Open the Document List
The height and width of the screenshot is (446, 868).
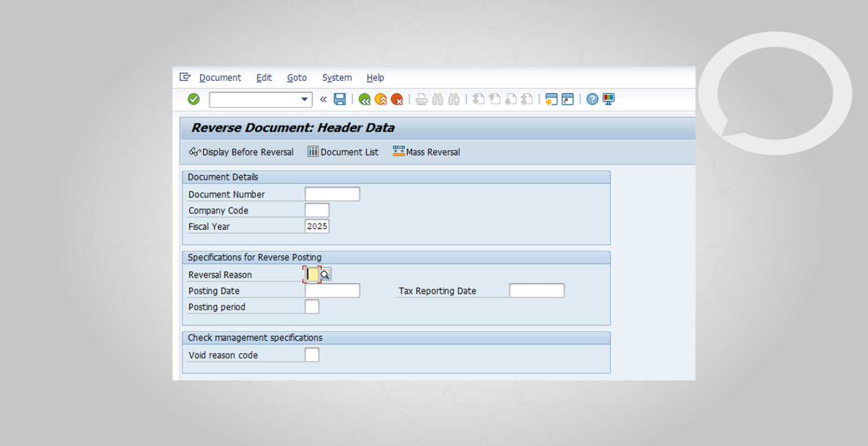tap(343, 151)
